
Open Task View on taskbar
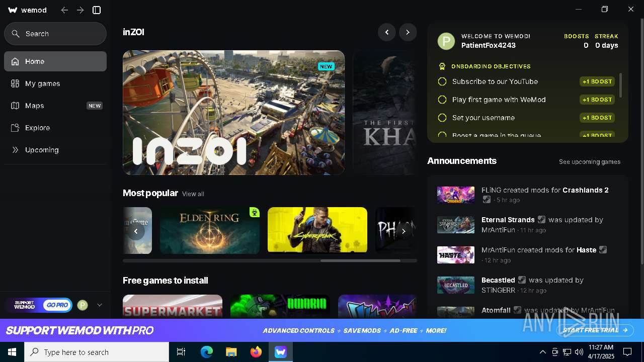click(x=181, y=352)
